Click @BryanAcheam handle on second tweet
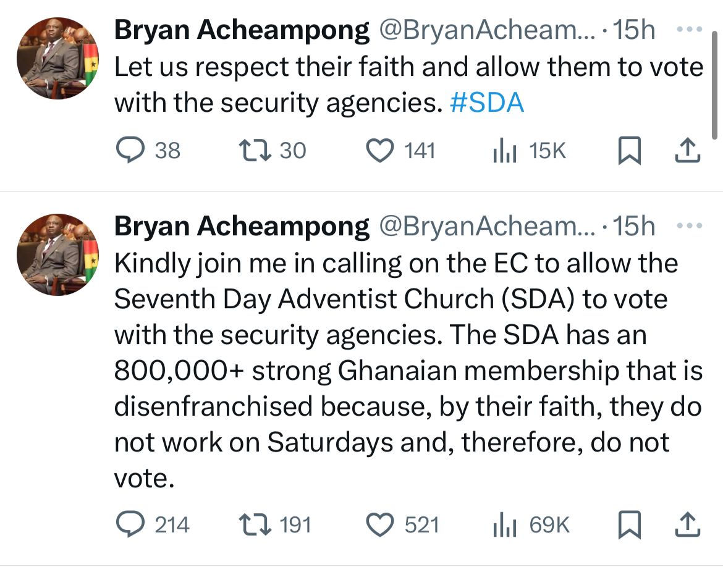 pyautogui.click(x=487, y=227)
